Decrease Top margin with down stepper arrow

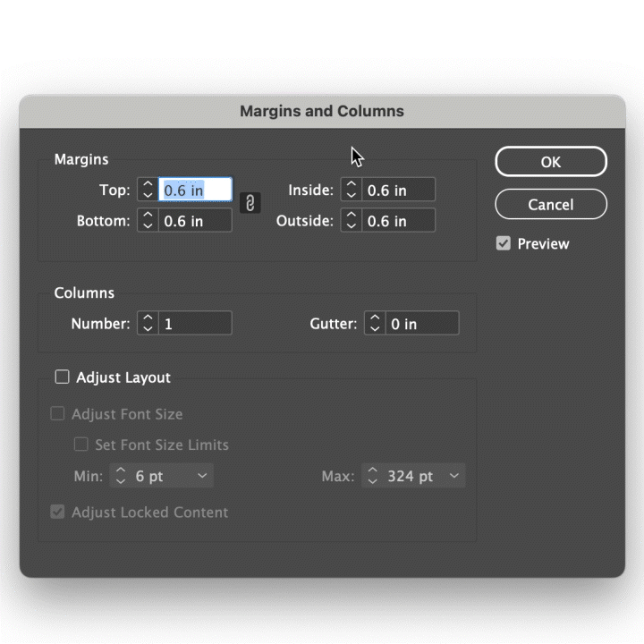click(148, 195)
